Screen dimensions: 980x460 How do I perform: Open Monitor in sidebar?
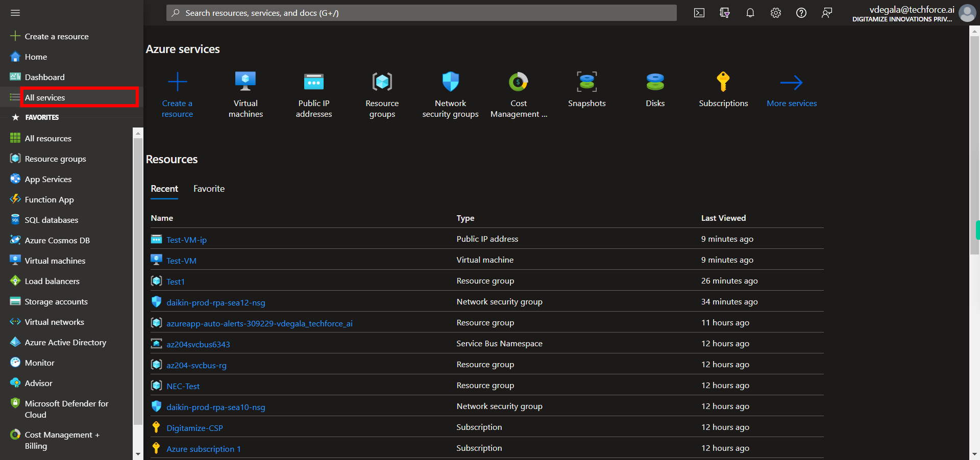click(x=39, y=363)
